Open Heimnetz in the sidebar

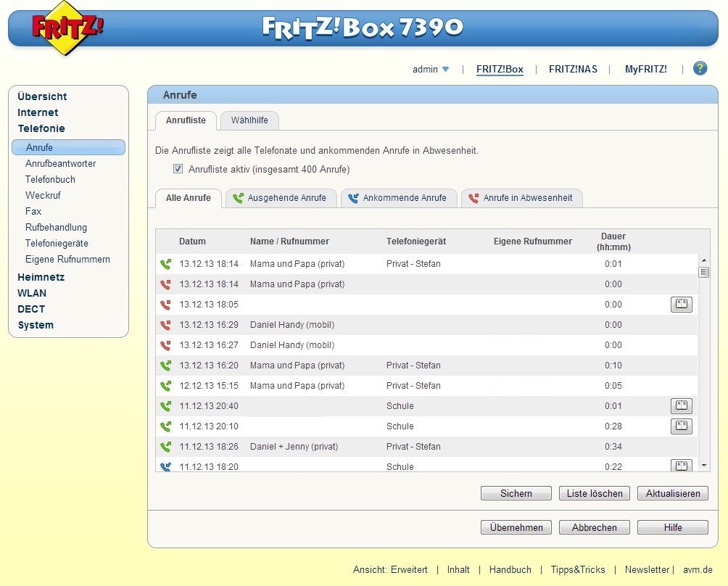pyautogui.click(x=41, y=277)
